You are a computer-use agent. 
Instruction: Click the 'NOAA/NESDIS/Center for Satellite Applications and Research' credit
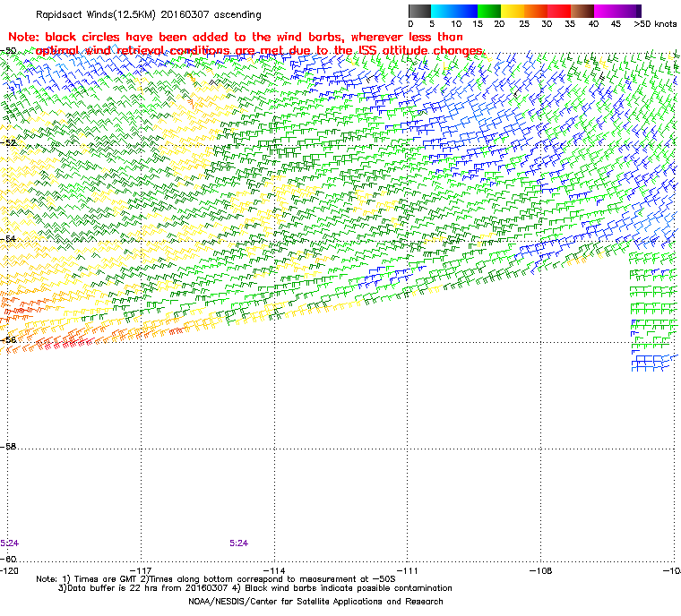tap(315, 602)
